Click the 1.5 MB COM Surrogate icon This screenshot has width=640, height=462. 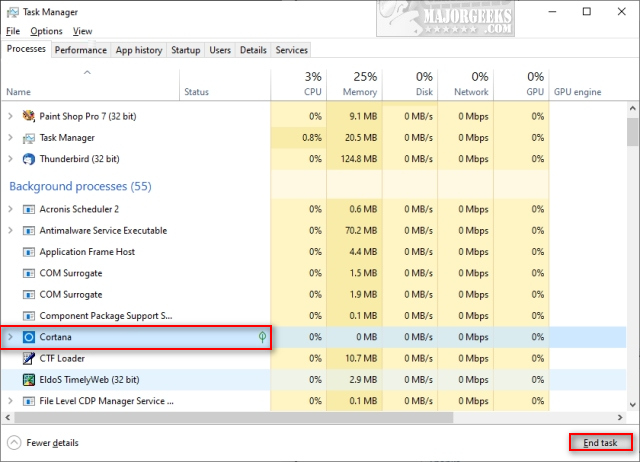click(29, 273)
